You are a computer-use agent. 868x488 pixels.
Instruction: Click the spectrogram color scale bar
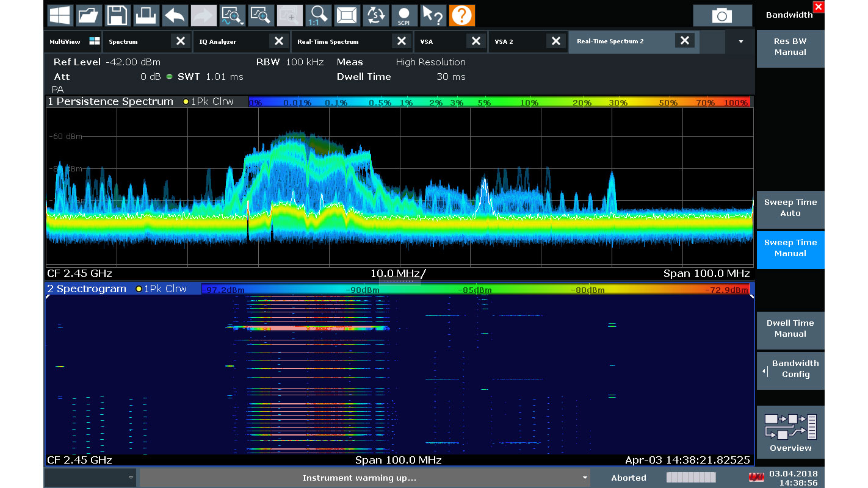point(475,290)
